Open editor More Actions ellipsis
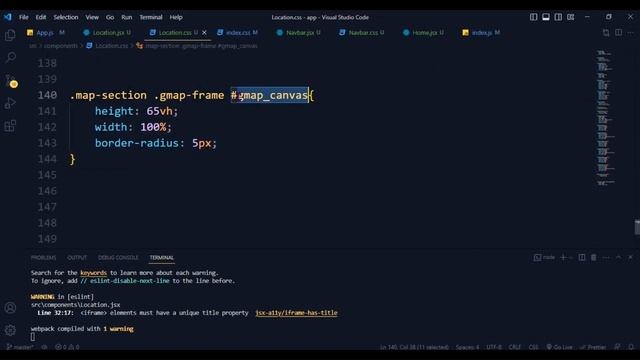The height and width of the screenshot is (360, 640). [x=631, y=33]
